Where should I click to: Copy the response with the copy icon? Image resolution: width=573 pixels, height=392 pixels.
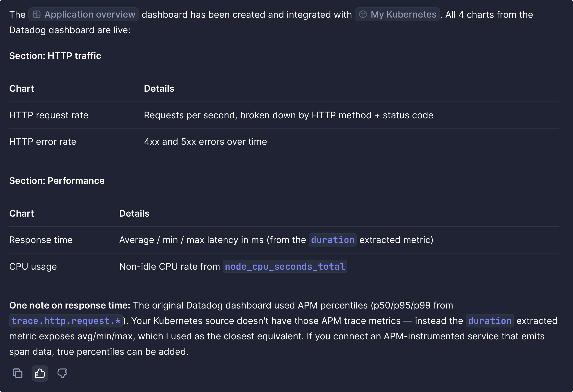coord(18,373)
